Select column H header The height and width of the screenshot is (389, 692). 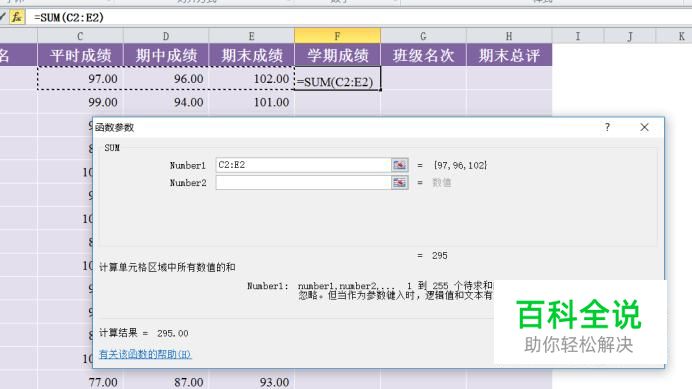point(509,36)
